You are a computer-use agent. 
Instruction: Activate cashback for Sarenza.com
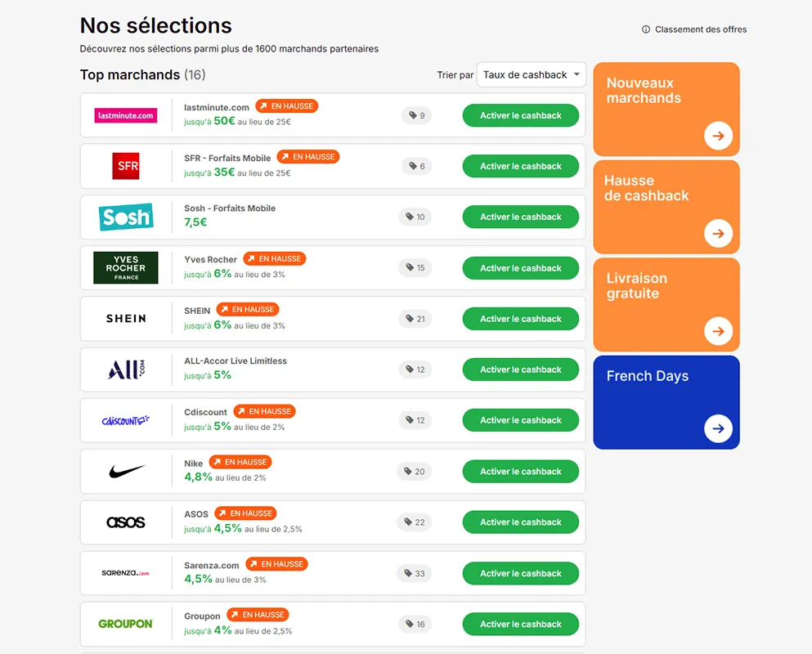coord(520,573)
